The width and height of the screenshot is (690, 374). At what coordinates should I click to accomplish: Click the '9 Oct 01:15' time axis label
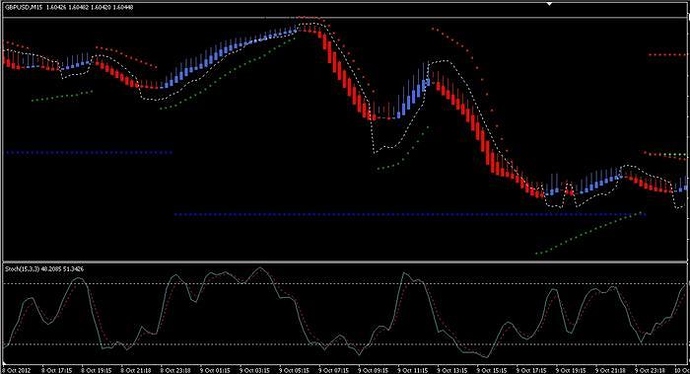point(215,370)
